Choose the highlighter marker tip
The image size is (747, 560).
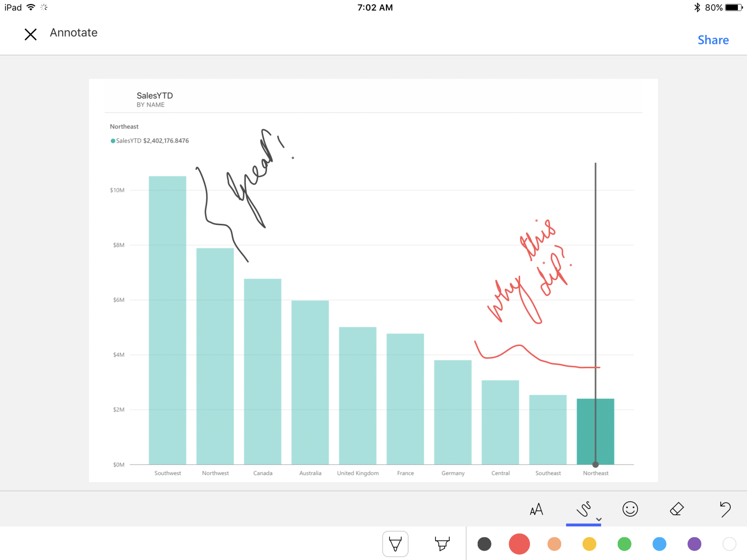442,544
